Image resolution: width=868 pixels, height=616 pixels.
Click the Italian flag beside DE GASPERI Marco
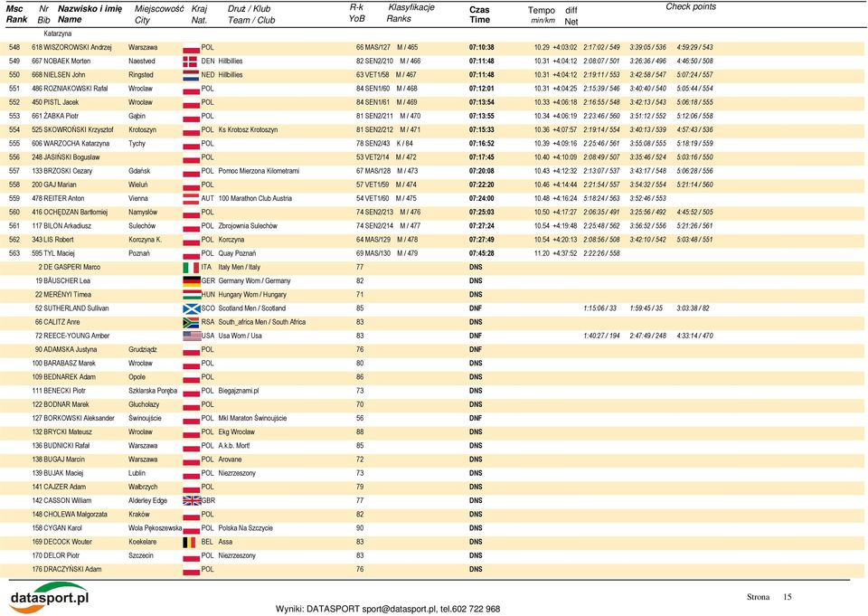(191, 268)
